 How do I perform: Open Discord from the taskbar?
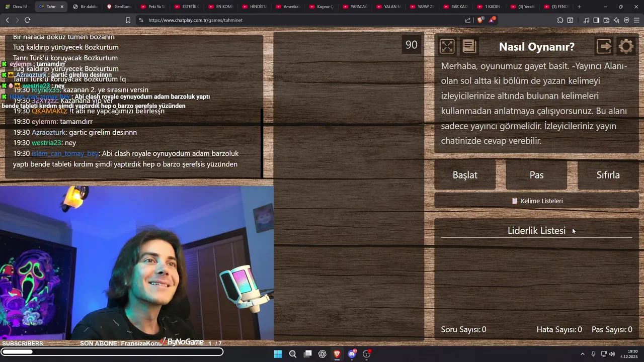coord(352,354)
